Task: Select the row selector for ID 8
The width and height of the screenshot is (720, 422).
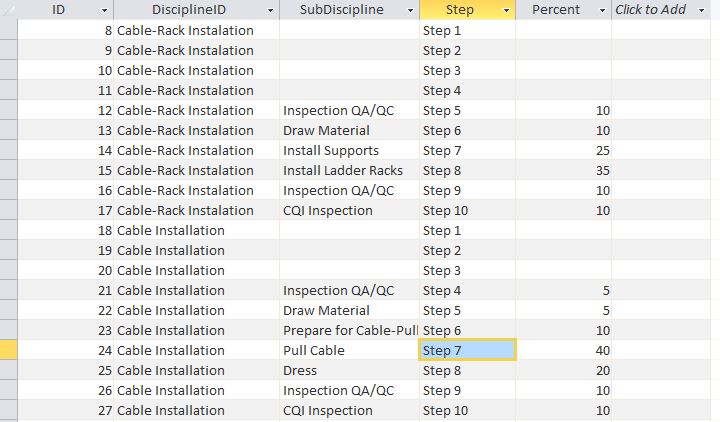Action: point(8,30)
